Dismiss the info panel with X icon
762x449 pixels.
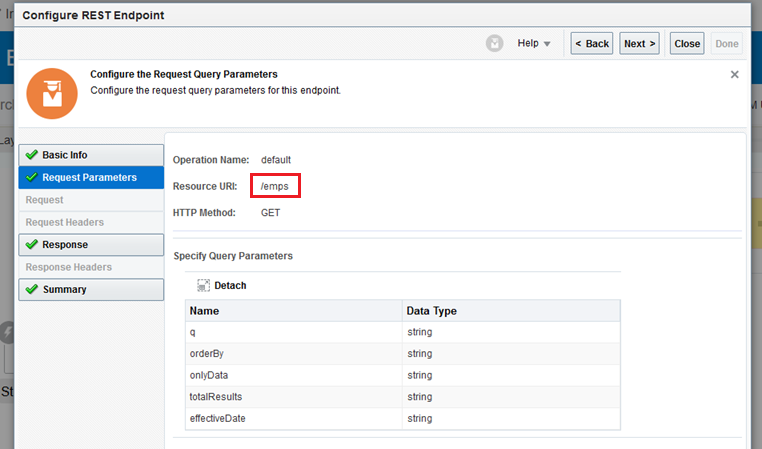pyautogui.click(x=734, y=75)
